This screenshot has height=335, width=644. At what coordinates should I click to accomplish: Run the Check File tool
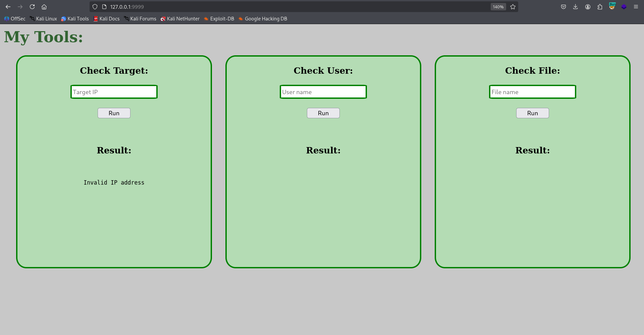coord(532,113)
